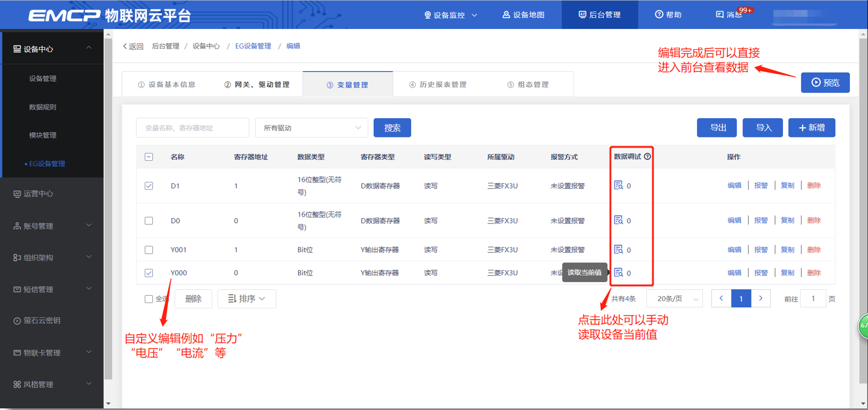Click the 返回 back arrow

point(133,47)
